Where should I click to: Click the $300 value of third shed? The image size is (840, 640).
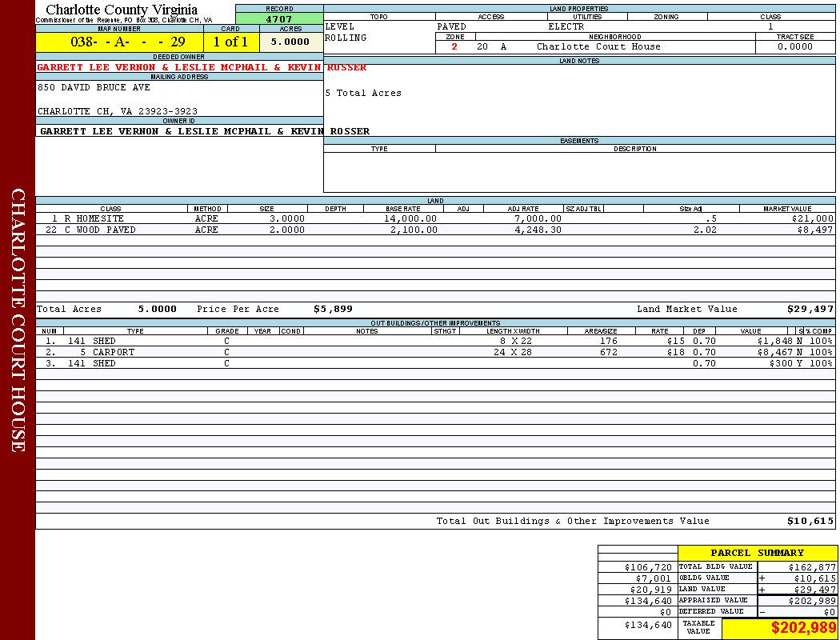[x=770, y=363]
